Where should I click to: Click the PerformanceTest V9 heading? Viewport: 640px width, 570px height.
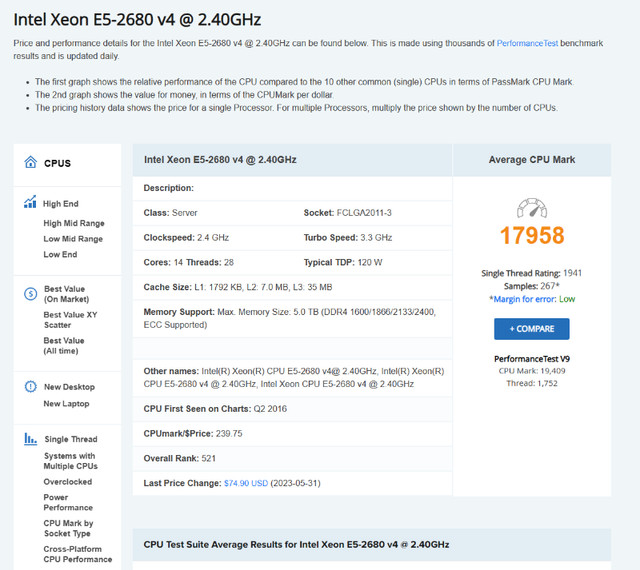point(532,359)
